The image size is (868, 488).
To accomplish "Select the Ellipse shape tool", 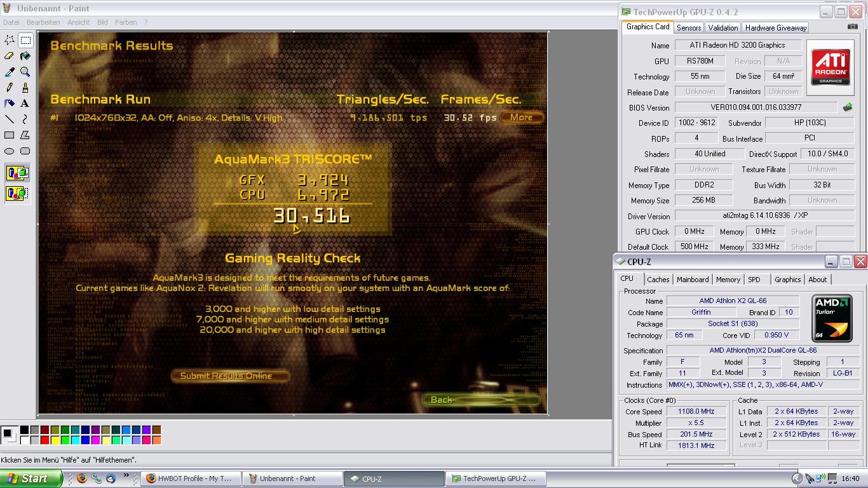I will coord(10,151).
